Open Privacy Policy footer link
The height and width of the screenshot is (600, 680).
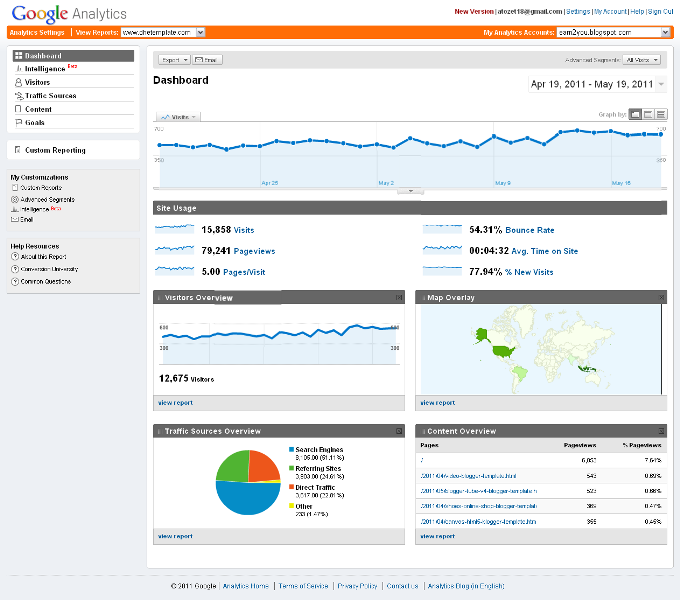pos(357,586)
